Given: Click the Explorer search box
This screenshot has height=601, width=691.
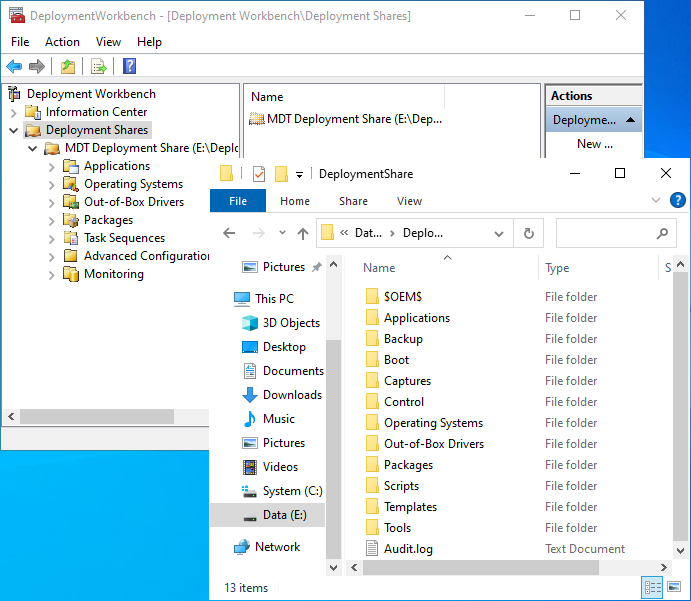Looking at the screenshot, I should point(616,233).
